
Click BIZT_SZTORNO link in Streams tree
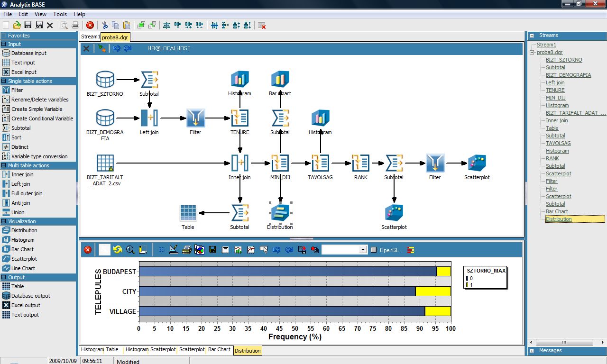pos(564,60)
